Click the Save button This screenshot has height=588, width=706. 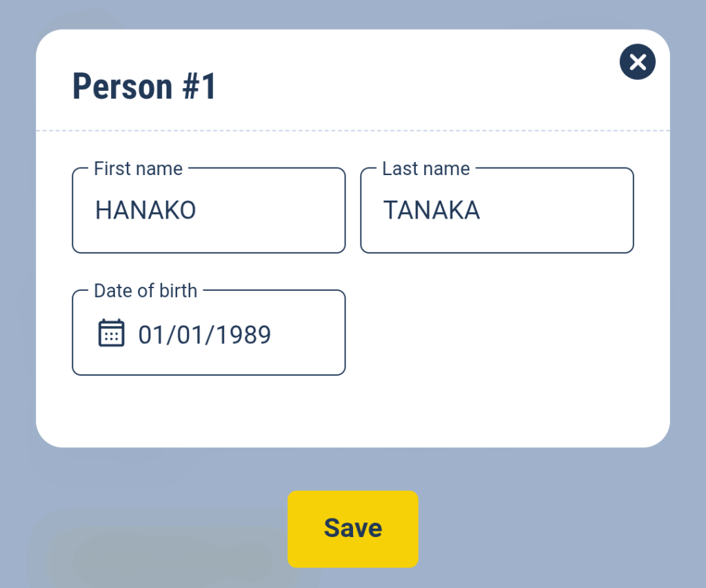353,529
